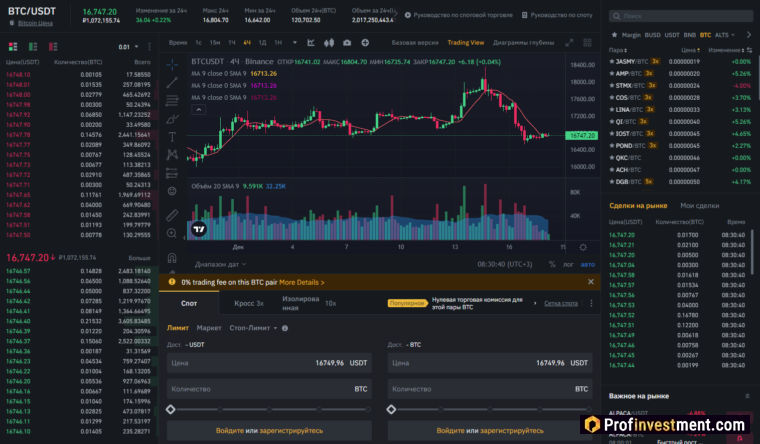Switch price change display icon in pair list

[x=750, y=50]
